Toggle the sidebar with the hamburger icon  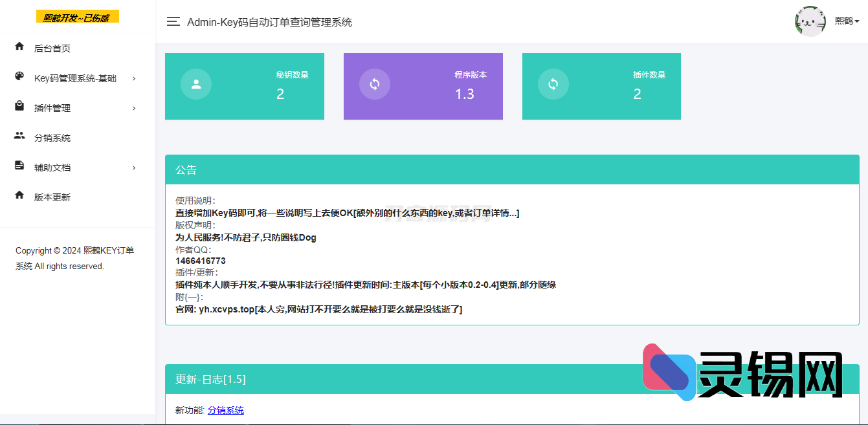173,21
